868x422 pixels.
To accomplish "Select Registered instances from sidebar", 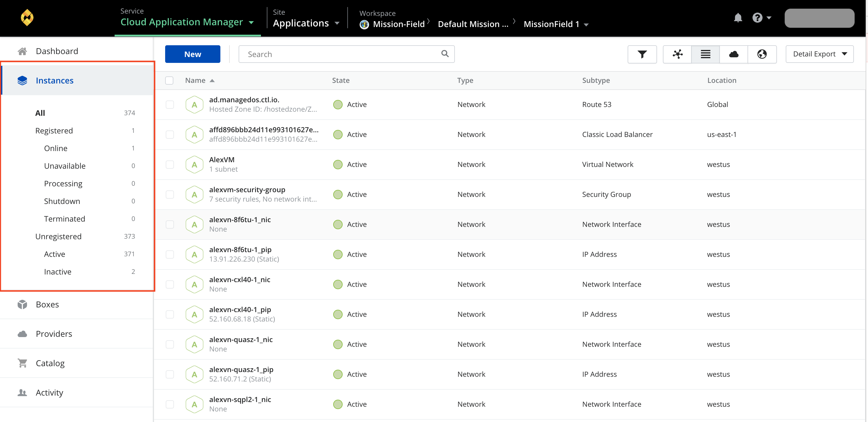I will tap(53, 130).
